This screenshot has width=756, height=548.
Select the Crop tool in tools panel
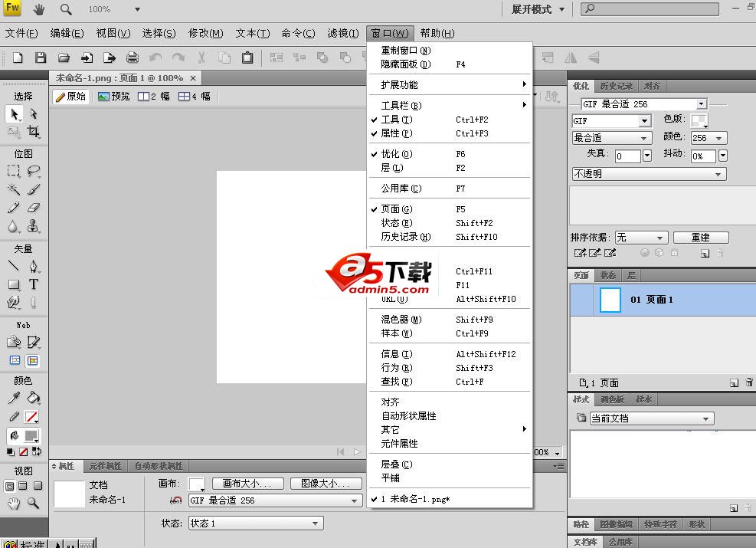tap(34, 132)
